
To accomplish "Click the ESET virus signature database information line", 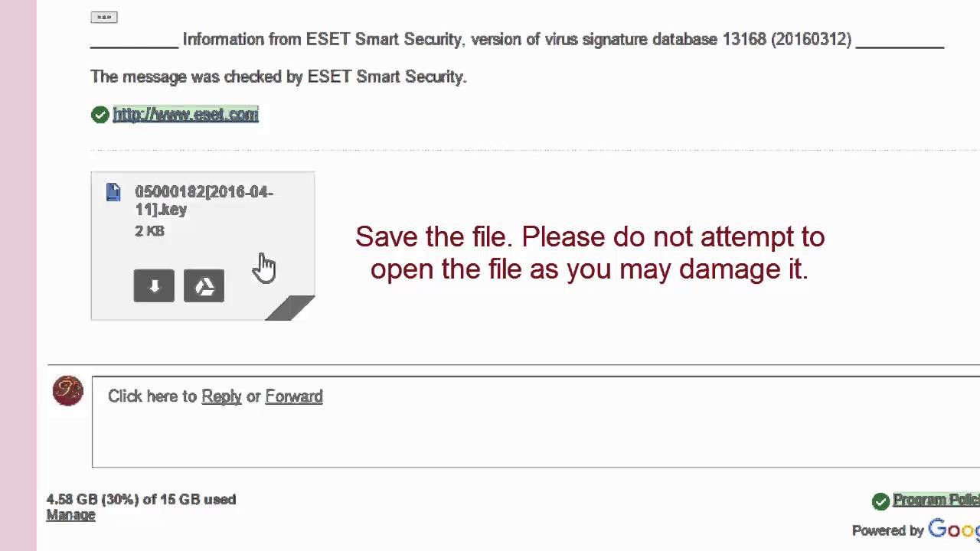I will coord(517,40).
